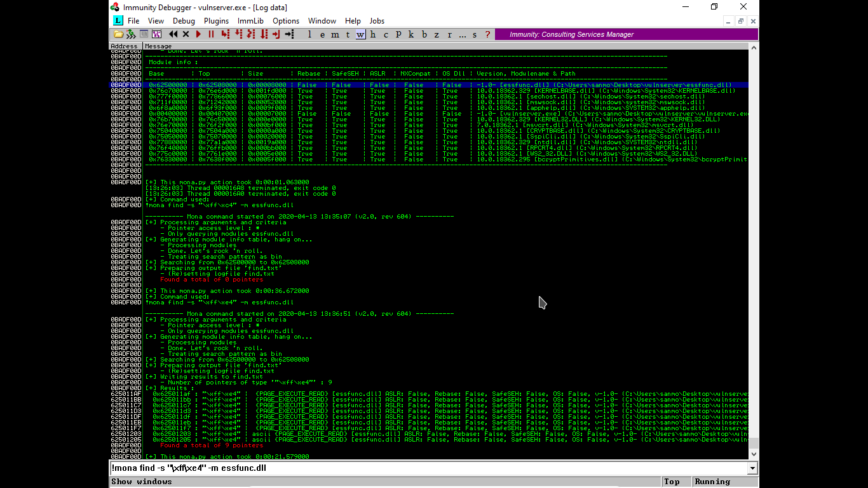Click the mona command input field

429,468
